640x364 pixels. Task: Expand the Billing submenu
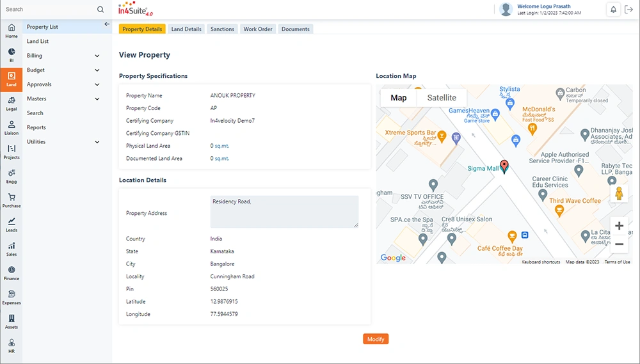(x=97, y=56)
